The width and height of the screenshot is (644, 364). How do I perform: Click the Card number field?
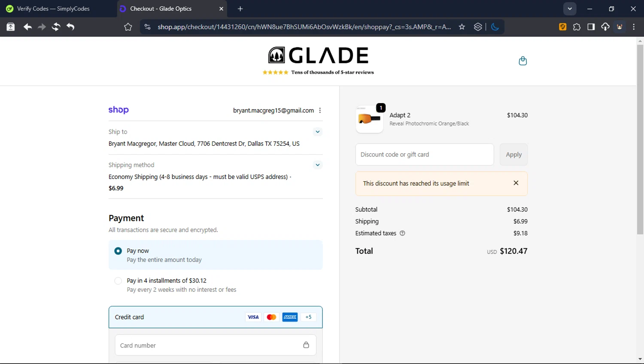click(216, 345)
